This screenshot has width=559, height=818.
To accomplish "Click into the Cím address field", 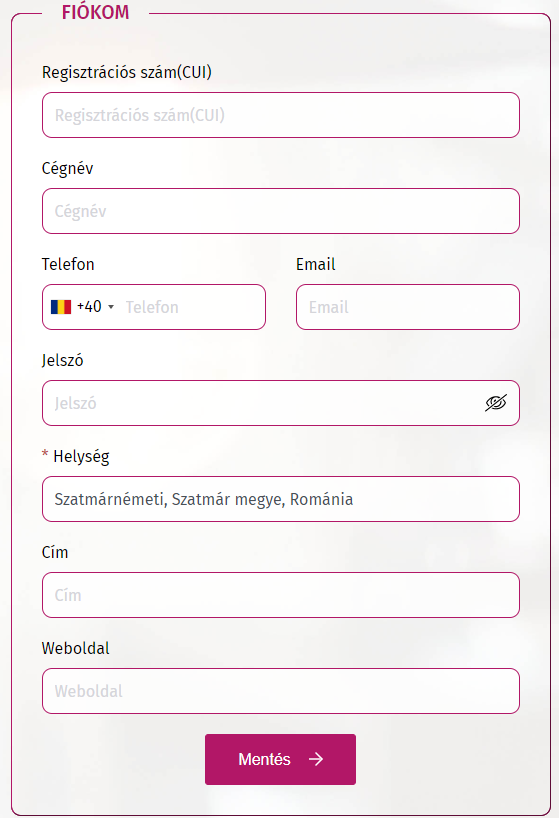I will click(x=281, y=595).
